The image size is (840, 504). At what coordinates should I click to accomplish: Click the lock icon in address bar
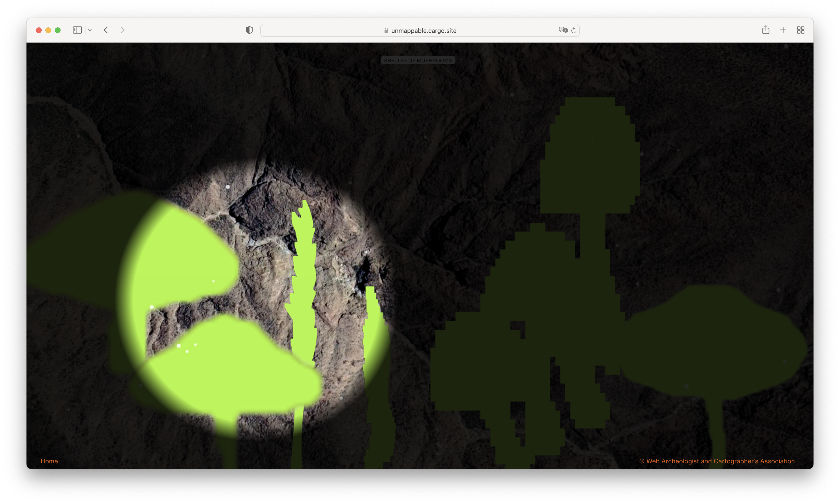tap(386, 30)
